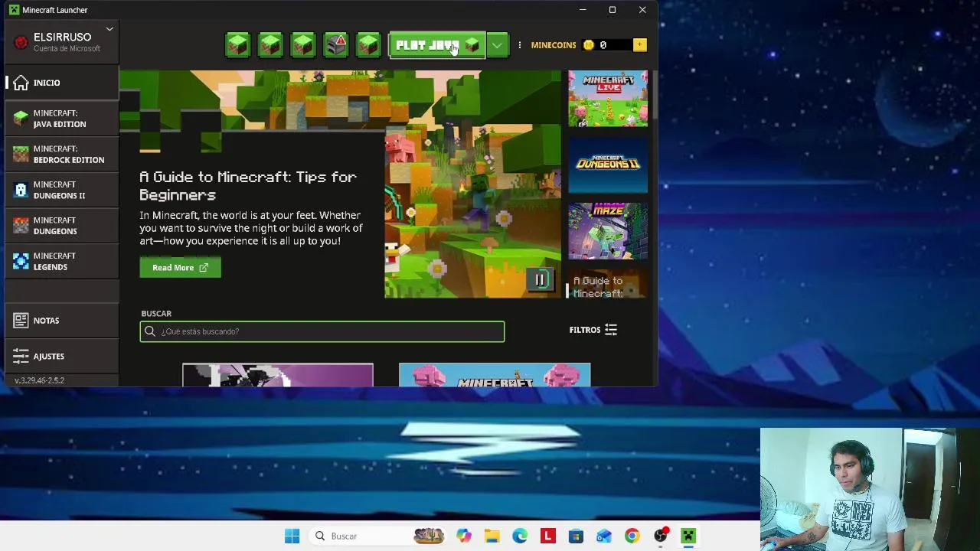Open Copilot from the taskbar
Image resolution: width=980 pixels, height=551 pixels.
click(464, 536)
